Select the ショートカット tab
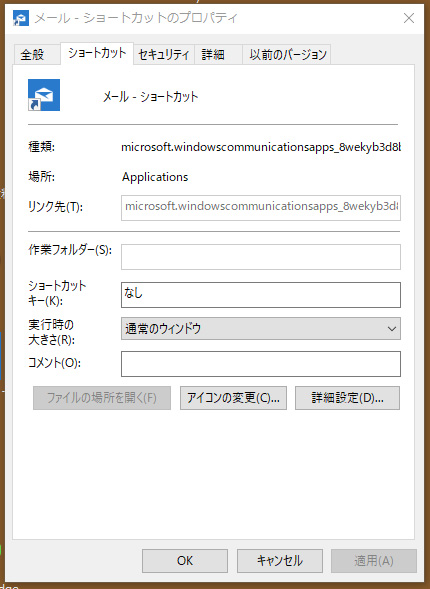Screen dimensions: 430x589 pos(97,53)
